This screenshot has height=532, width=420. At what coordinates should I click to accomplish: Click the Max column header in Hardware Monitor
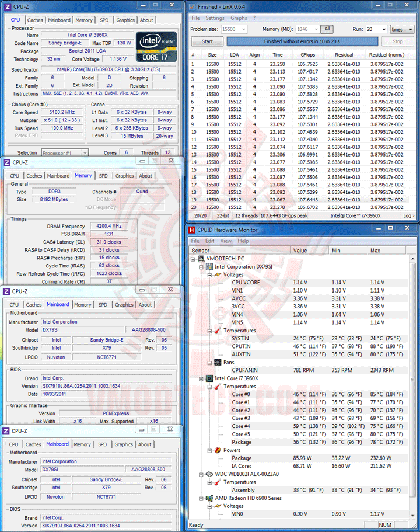tap(386, 251)
